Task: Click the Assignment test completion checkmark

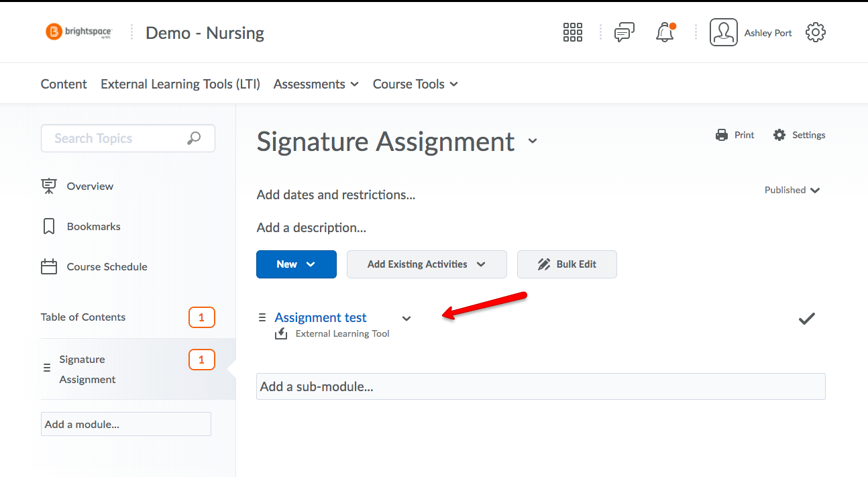Action: [x=806, y=319]
